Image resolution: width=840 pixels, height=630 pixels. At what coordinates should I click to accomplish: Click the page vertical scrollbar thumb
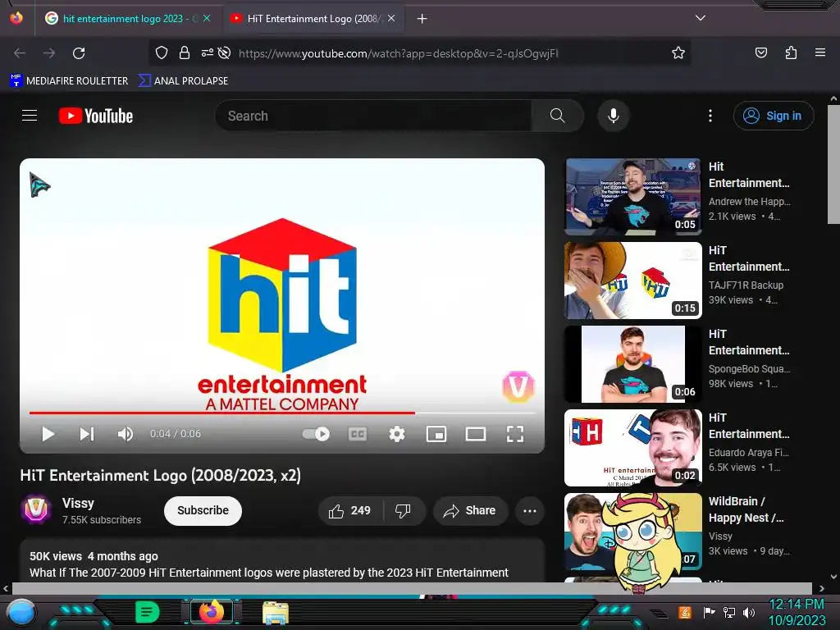833,164
